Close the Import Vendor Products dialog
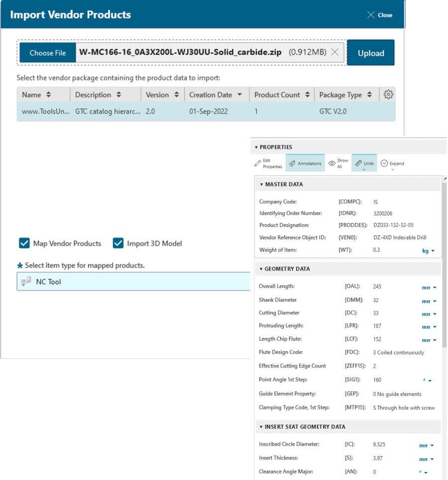The image size is (448, 480). pyautogui.click(x=379, y=15)
